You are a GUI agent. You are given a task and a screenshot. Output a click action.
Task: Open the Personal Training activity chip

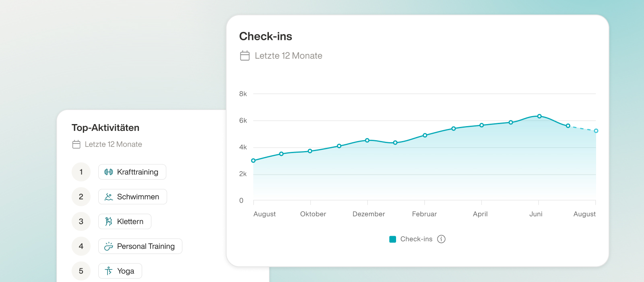(140, 247)
